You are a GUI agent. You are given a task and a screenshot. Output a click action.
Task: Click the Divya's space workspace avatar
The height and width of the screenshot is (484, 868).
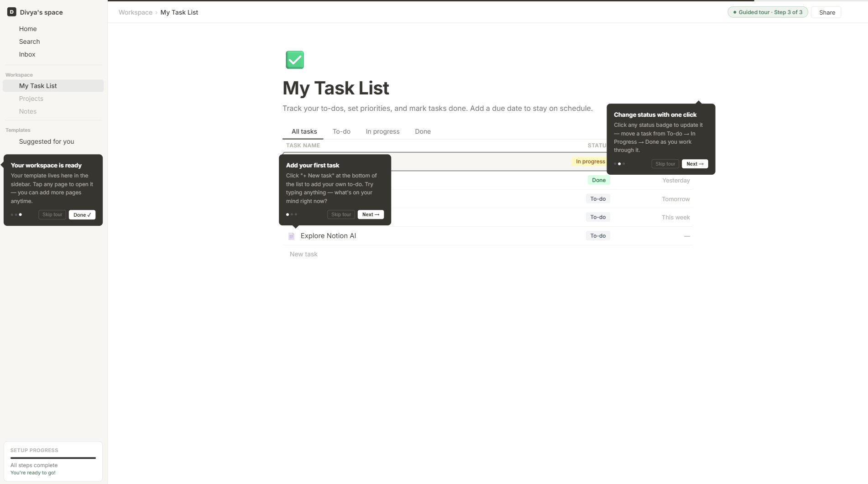tap(12, 12)
